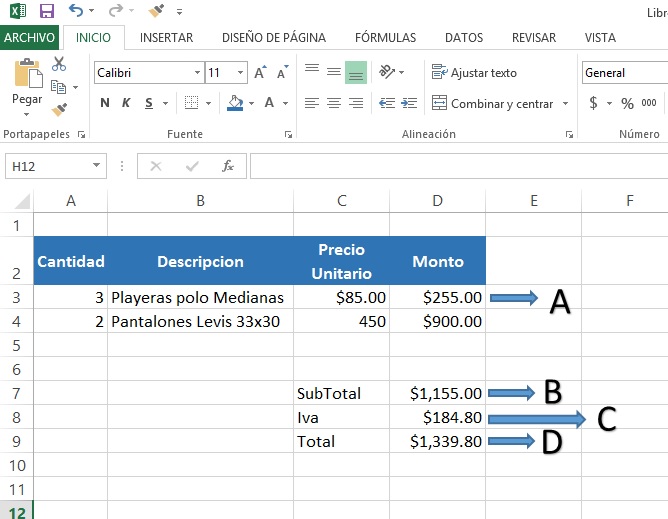The image size is (668, 519).
Task: Click the Insert Function fx icon
Action: [228, 166]
